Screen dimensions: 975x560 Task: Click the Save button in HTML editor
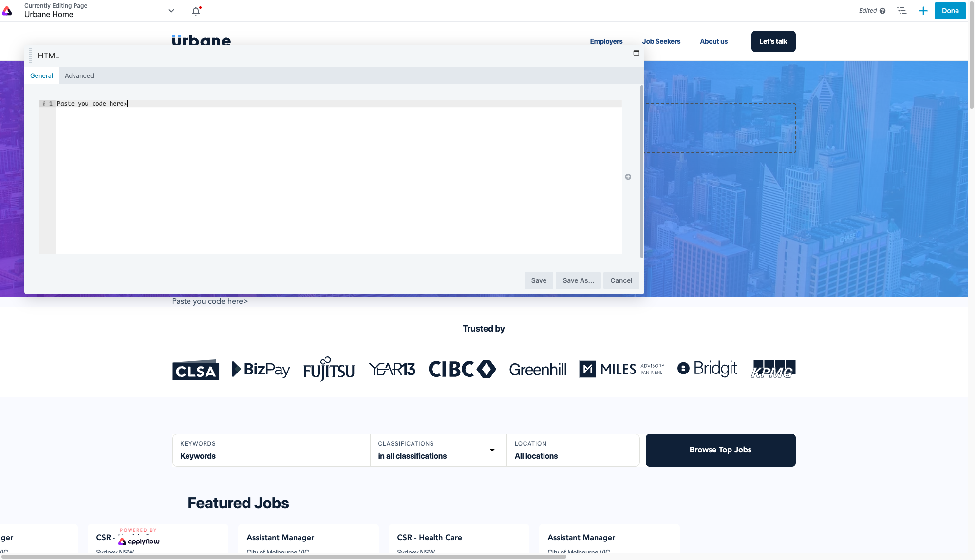pyautogui.click(x=539, y=280)
